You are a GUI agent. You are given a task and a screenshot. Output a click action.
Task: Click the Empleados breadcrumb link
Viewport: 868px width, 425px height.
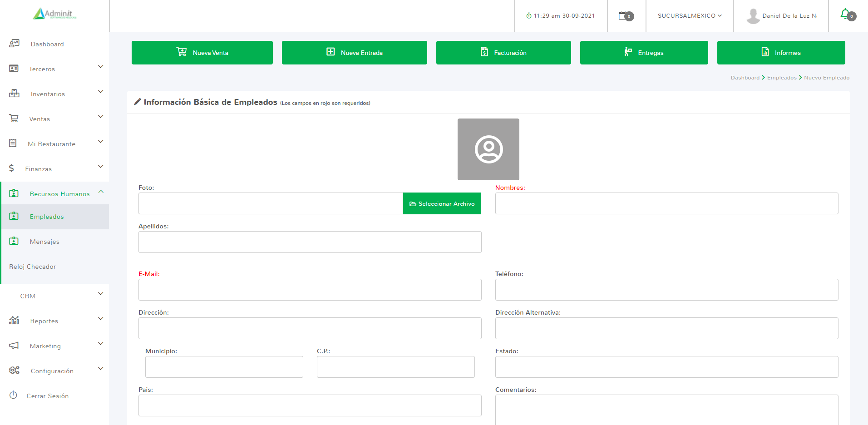[781, 78]
